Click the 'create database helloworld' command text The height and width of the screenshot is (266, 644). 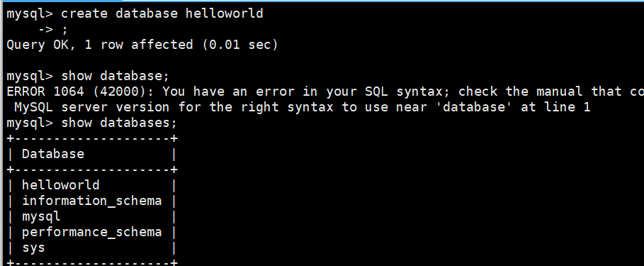point(162,13)
